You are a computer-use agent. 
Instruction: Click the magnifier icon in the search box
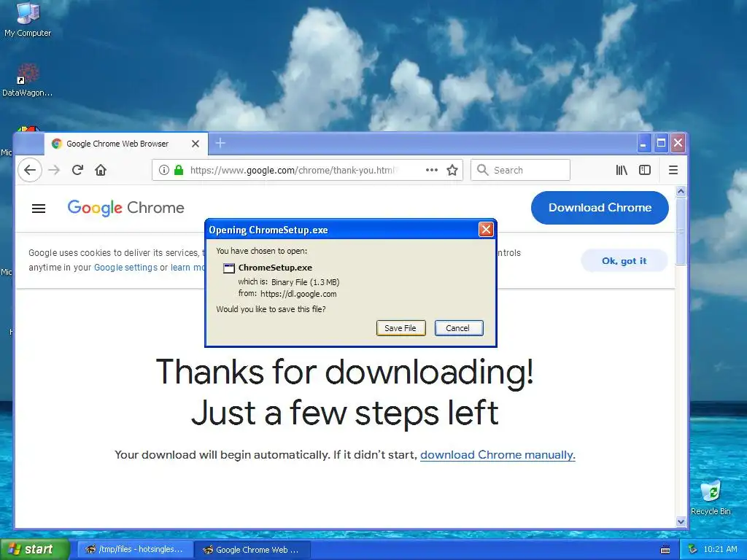[483, 170]
